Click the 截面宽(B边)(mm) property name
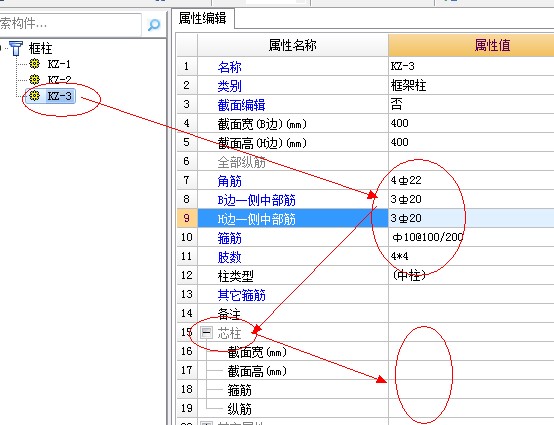 [x=262, y=124]
